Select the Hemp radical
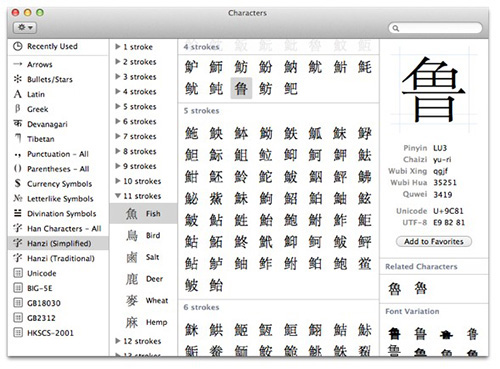 click(x=143, y=322)
